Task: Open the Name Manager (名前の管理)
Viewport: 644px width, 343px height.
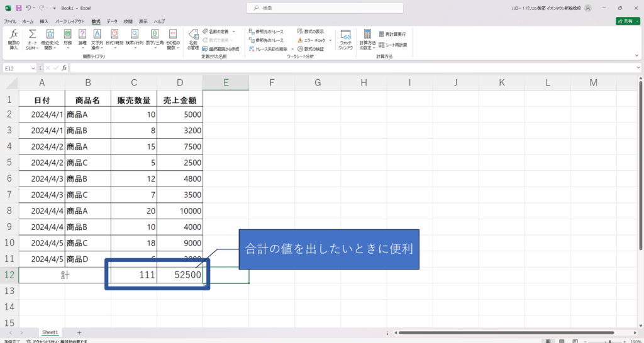Action: pos(193,40)
